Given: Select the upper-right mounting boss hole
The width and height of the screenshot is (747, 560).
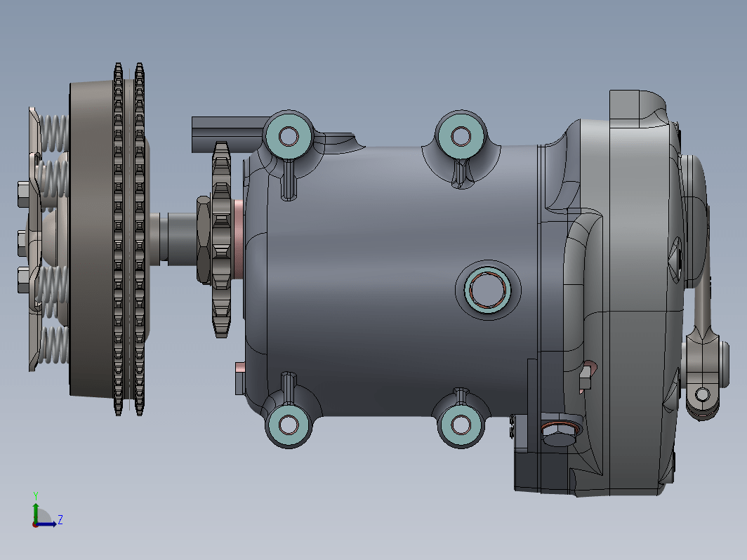Looking at the screenshot, I should pos(461,136).
